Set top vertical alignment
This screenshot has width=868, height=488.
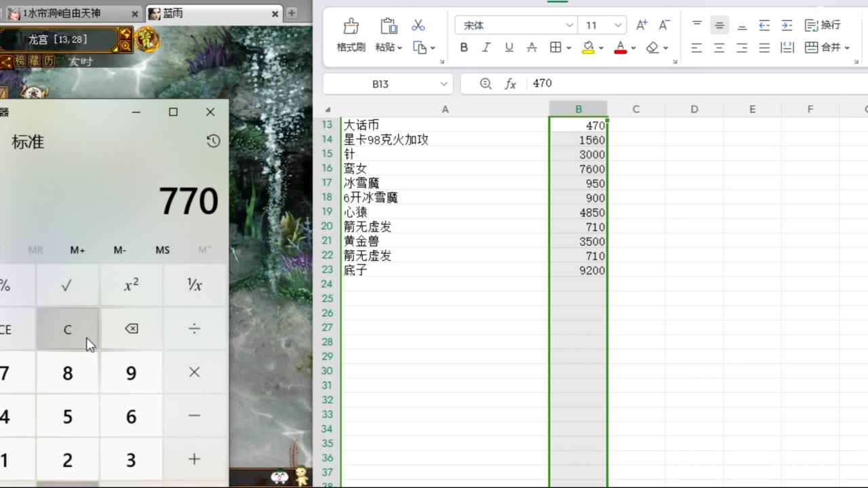tap(697, 25)
